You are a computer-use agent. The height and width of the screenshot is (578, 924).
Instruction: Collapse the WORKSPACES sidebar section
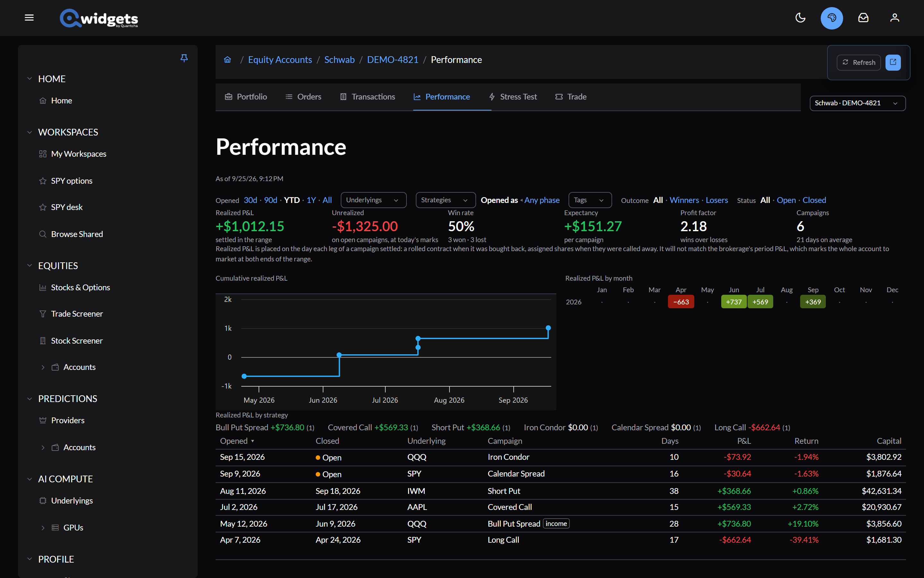[x=30, y=132]
